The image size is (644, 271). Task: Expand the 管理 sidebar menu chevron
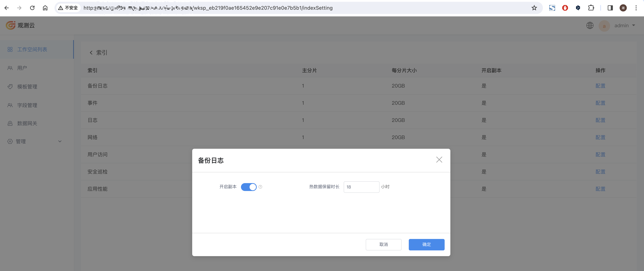click(60, 141)
